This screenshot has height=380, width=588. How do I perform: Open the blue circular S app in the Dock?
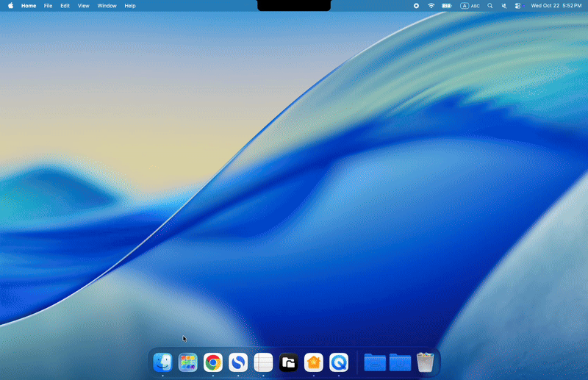[238, 362]
